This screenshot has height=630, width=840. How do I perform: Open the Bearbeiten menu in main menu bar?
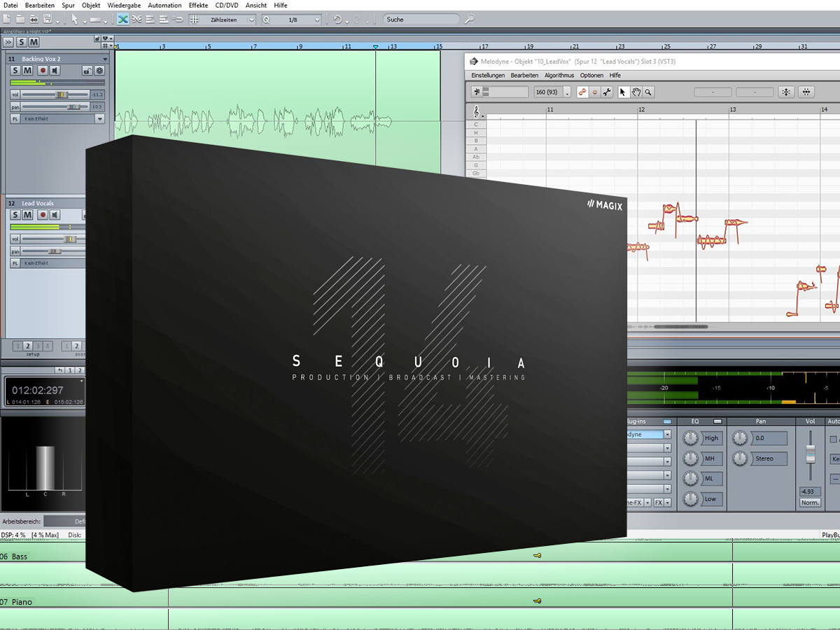click(x=40, y=5)
